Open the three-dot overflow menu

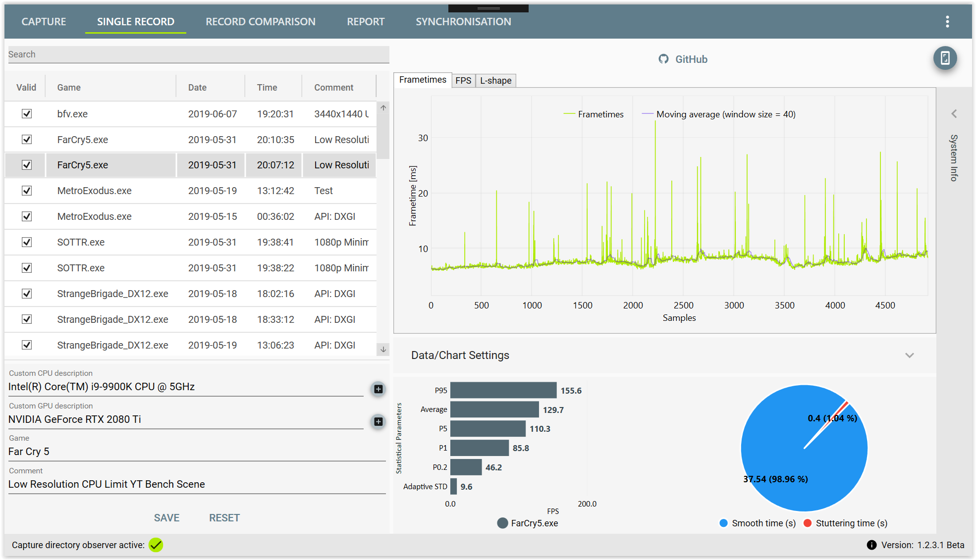pyautogui.click(x=947, y=21)
